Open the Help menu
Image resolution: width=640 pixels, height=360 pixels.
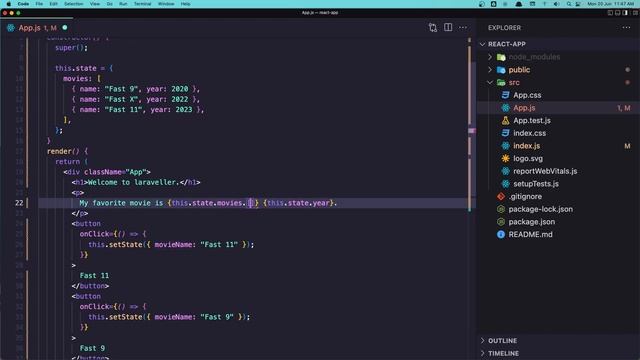[185, 4]
